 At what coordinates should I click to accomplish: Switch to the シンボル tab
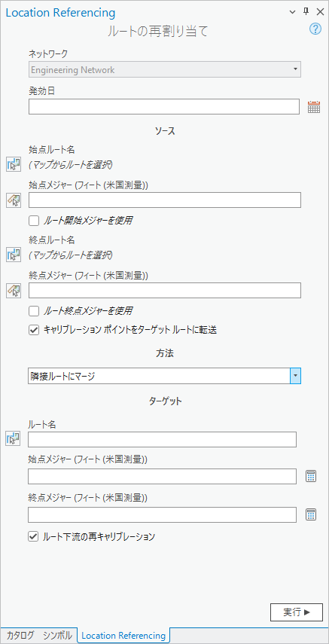(x=58, y=635)
